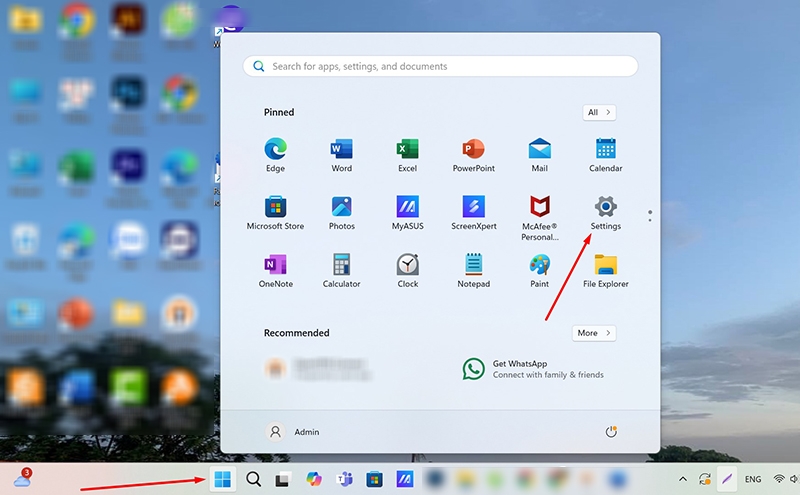Click the Windows Start button on taskbar
Viewport: 800px width, 495px height.
[222, 479]
